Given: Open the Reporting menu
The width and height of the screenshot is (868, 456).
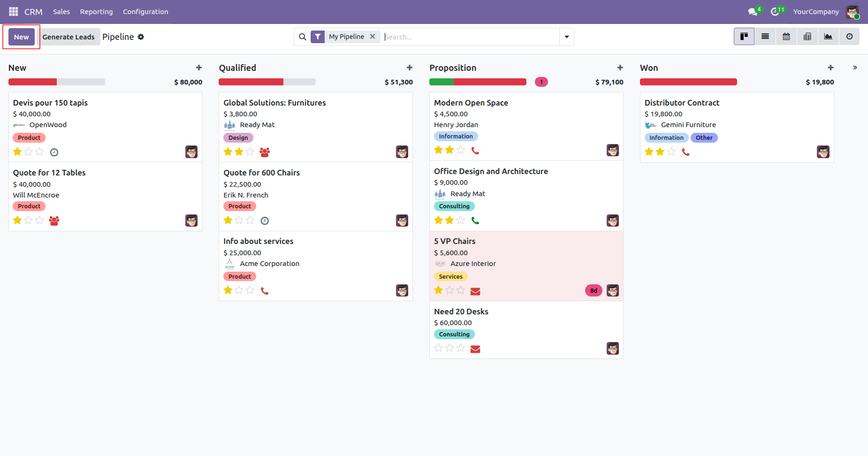Looking at the screenshot, I should tap(96, 12).
